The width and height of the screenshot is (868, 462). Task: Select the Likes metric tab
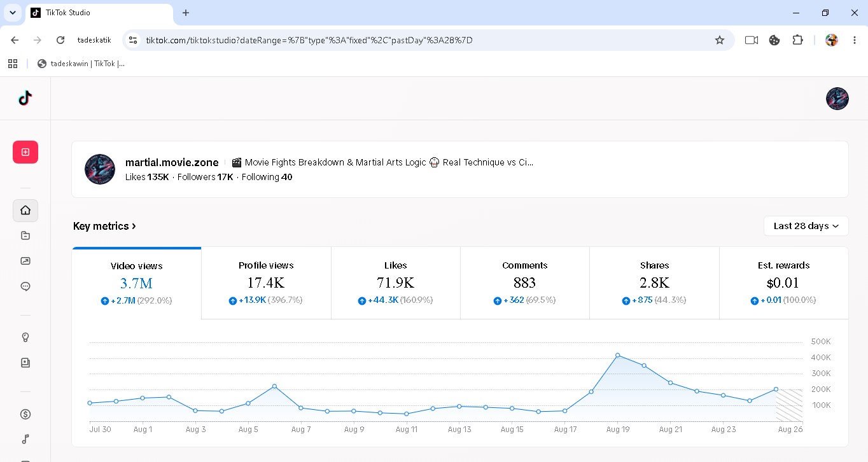pos(395,283)
